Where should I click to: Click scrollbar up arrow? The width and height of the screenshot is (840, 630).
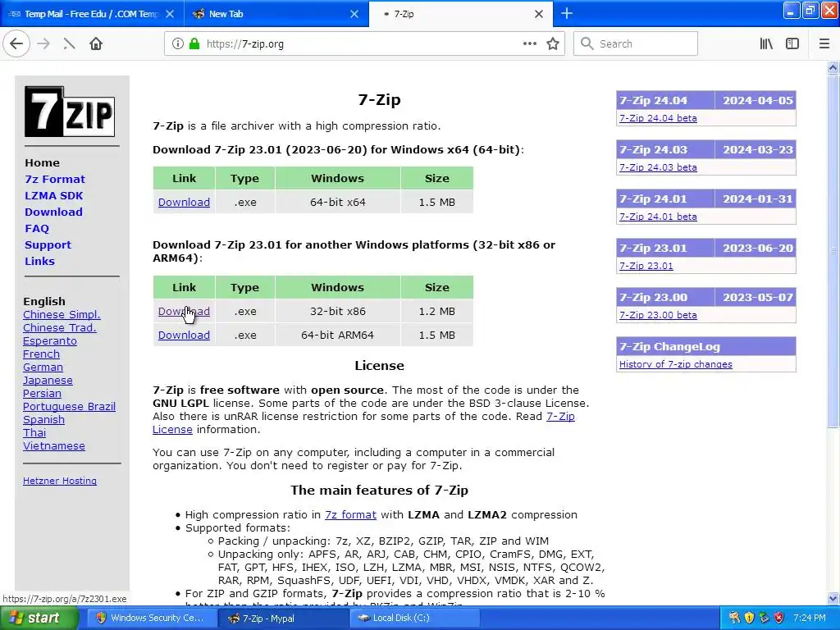833,67
